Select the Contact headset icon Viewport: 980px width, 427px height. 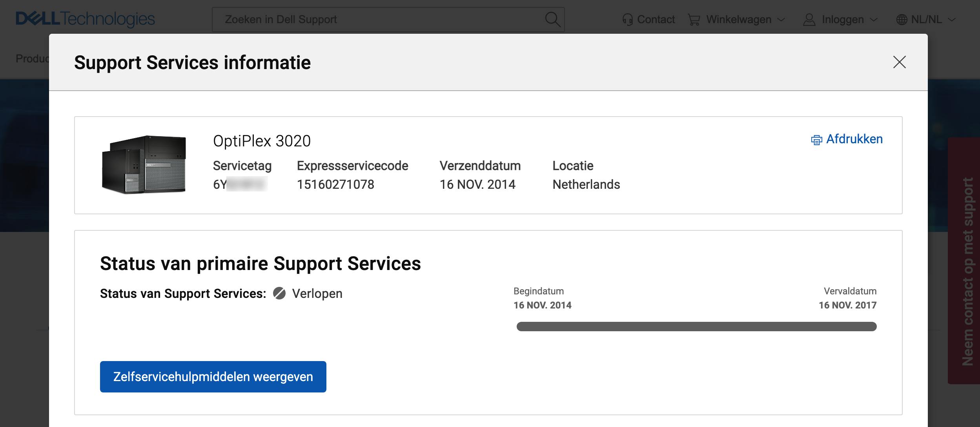[x=627, y=19]
